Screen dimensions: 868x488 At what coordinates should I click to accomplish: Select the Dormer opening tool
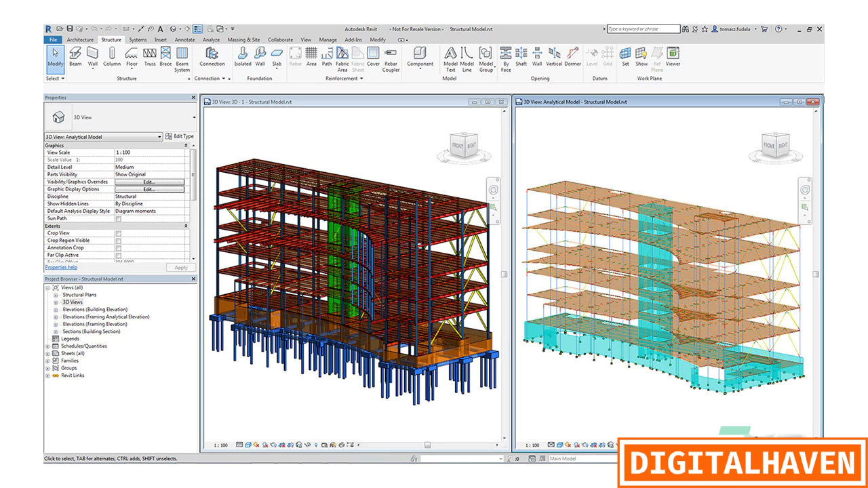click(x=573, y=57)
